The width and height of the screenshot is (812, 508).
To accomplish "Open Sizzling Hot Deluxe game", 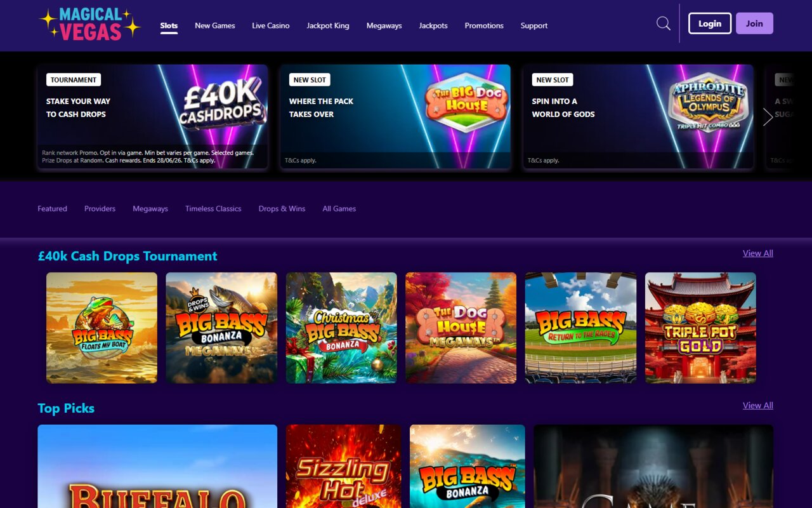I will [344, 466].
